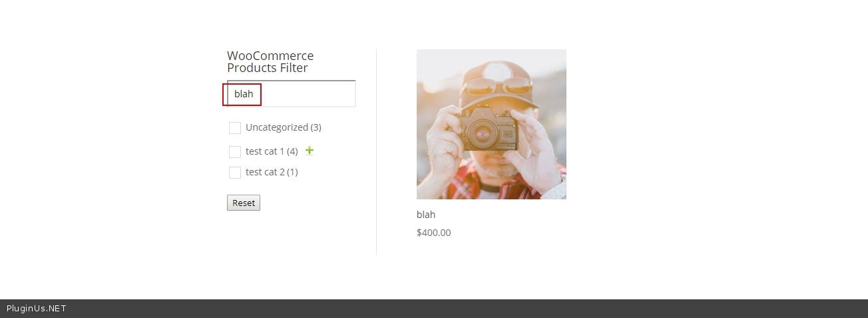868x318 pixels.
Task: Click the 'test cat 1' label text
Action: (x=264, y=151)
